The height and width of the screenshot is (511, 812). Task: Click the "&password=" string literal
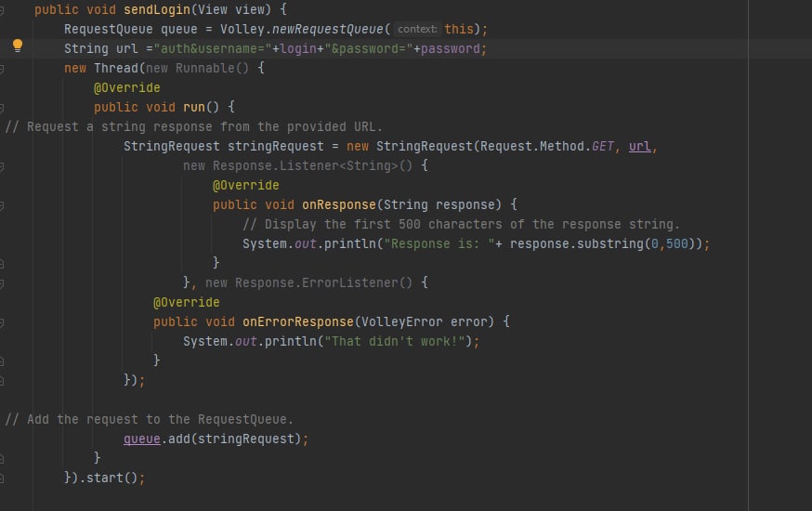(x=369, y=48)
